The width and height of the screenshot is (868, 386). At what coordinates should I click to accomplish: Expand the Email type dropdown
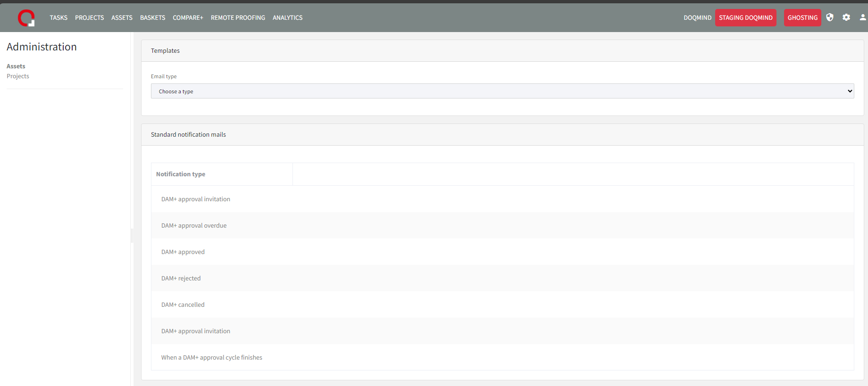click(502, 91)
